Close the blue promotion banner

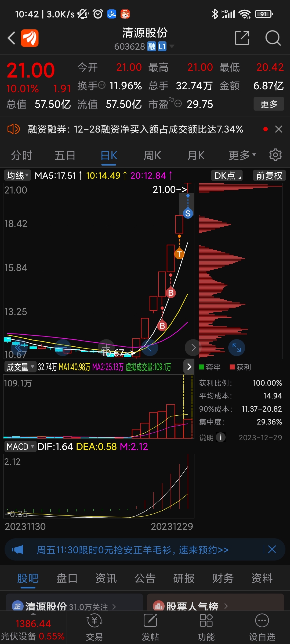coord(272,549)
